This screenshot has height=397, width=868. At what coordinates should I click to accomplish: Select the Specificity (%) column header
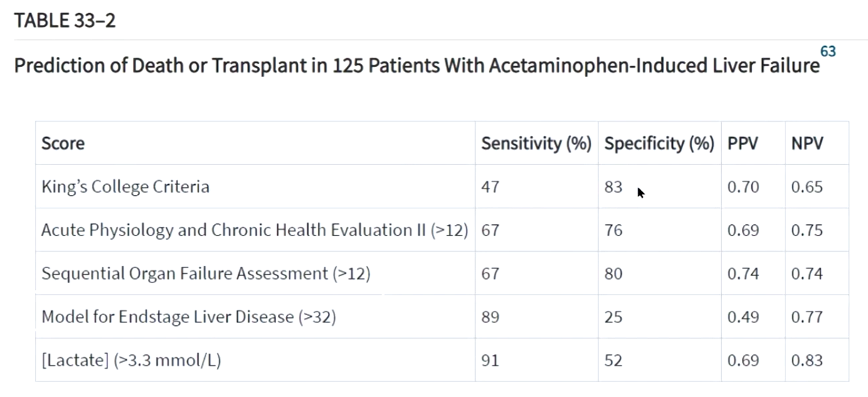click(659, 143)
